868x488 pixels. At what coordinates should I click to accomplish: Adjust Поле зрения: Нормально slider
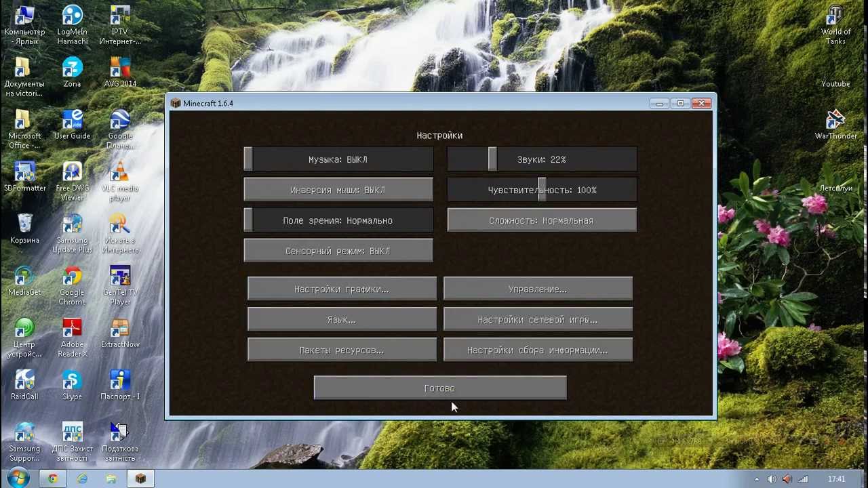(338, 220)
